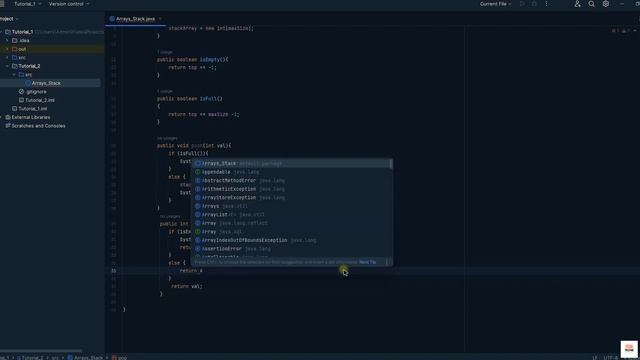
Task: Choose Array java.sql suggestion
Action: [291, 232]
